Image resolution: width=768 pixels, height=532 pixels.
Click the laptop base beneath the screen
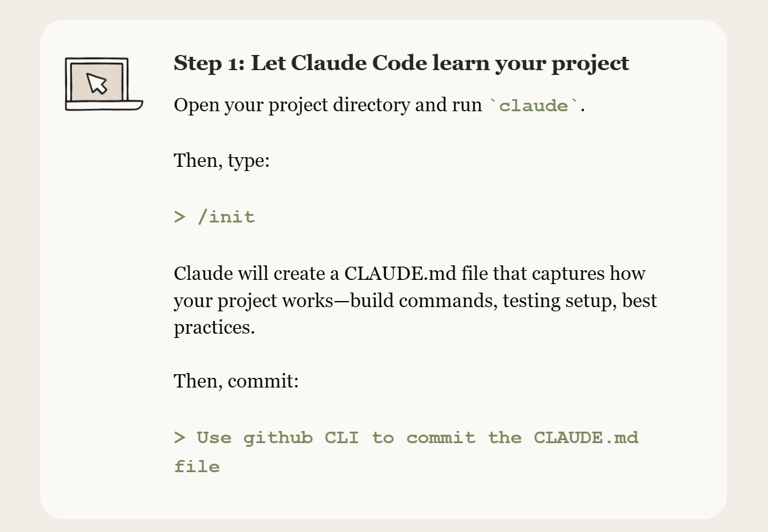[x=103, y=106]
